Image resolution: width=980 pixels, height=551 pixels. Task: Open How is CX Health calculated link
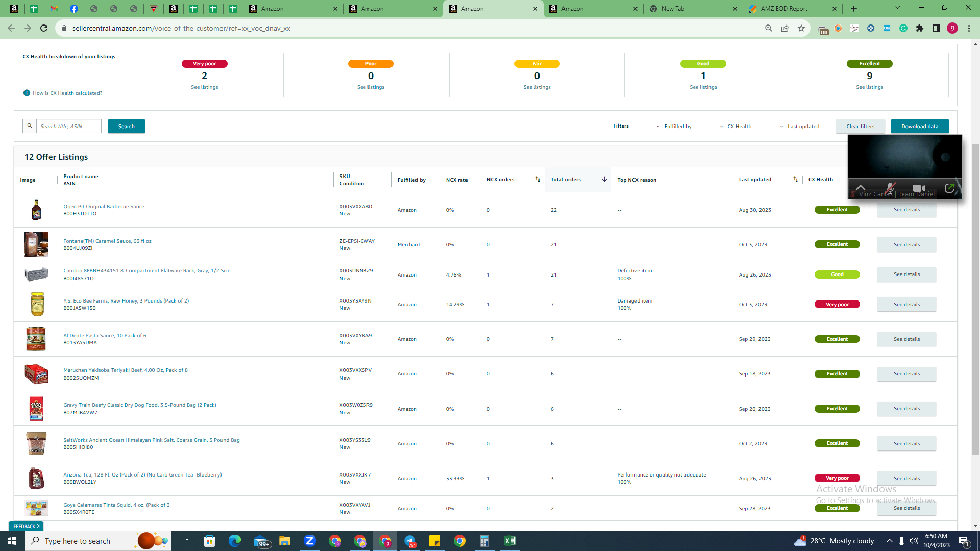point(67,93)
